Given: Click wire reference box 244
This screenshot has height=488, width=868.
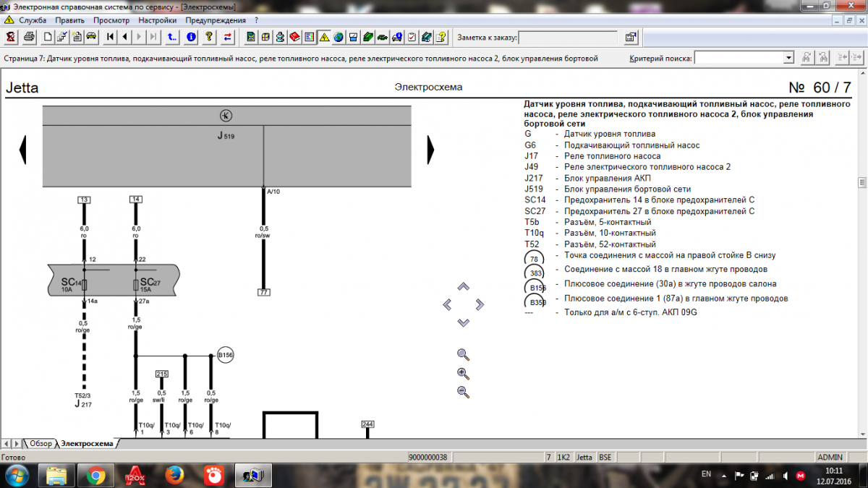Looking at the screenshot, I should 367,424.
